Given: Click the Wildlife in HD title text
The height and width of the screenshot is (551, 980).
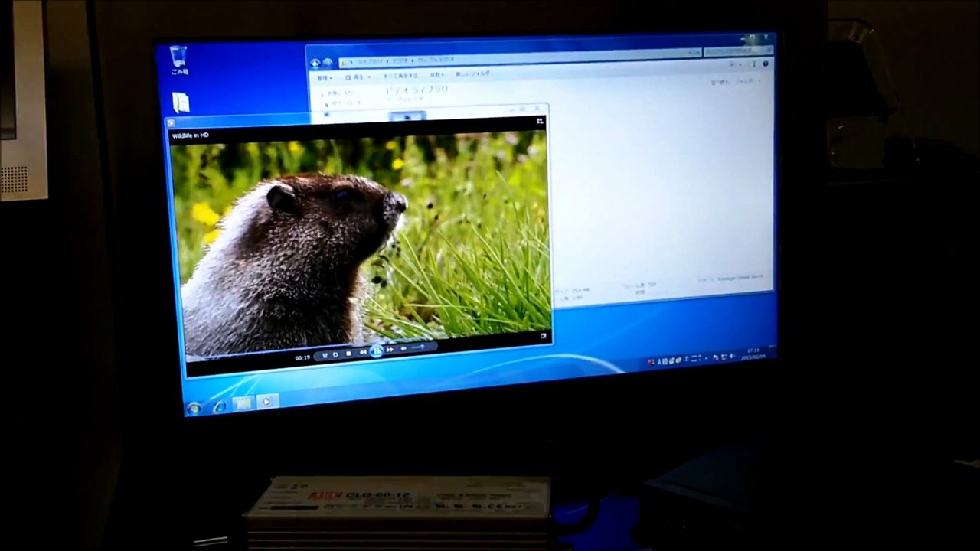Looking at the screenshot, I should point(190,135).
